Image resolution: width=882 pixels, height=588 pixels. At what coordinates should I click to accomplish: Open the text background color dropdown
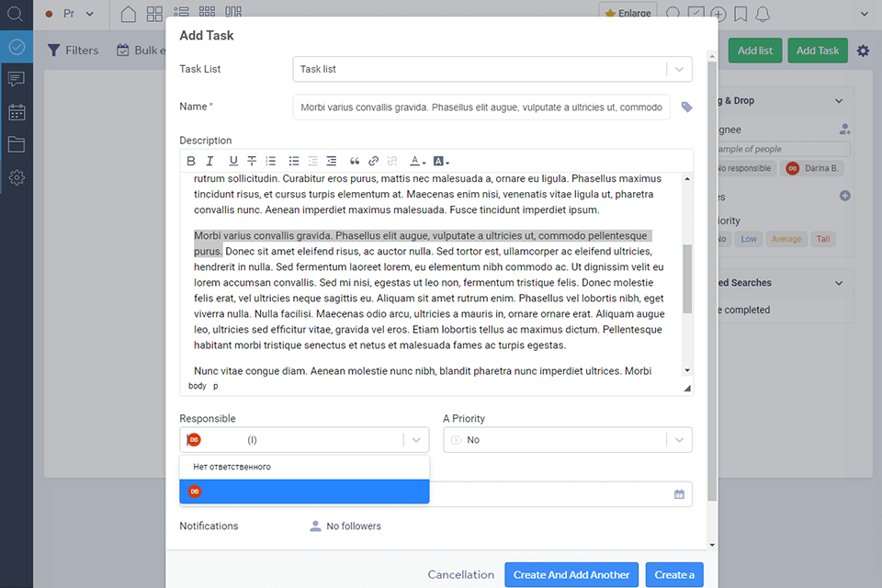click(441, 161)
